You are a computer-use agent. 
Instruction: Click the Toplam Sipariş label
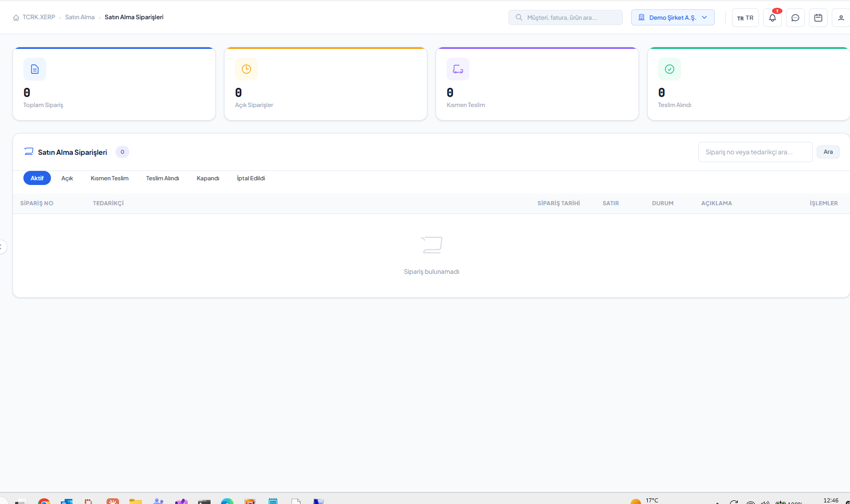[x=43, y=105]
